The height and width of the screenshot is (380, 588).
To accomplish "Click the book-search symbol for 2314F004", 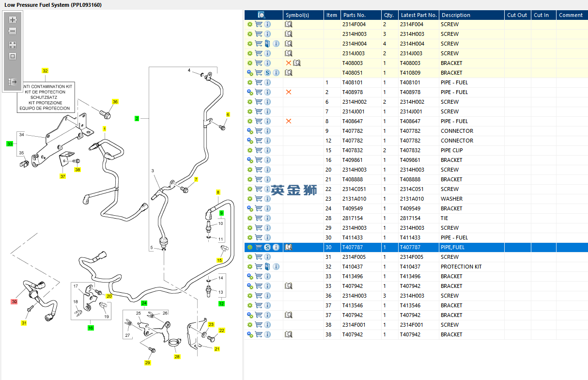I will click(289, 24).
